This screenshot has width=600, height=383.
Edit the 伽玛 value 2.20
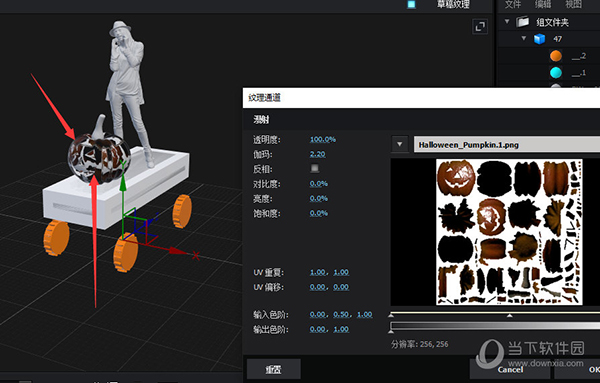tap(318, 154)
